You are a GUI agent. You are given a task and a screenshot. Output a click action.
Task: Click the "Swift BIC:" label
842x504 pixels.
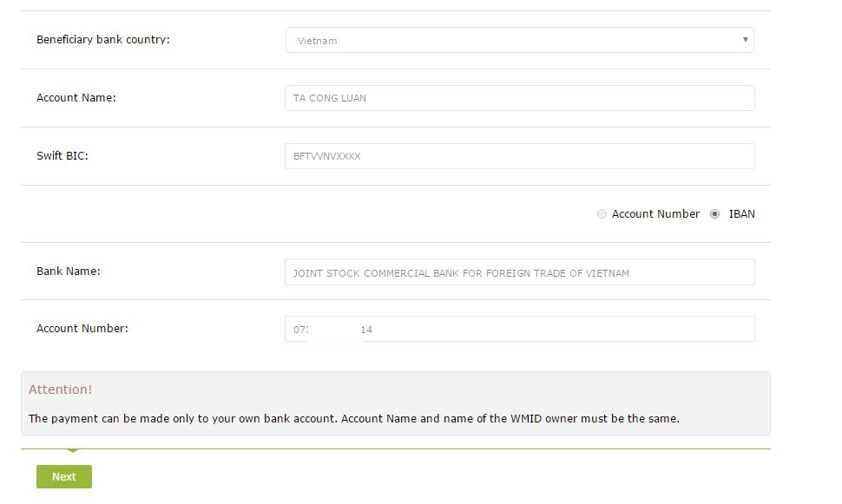coord(62,156)
